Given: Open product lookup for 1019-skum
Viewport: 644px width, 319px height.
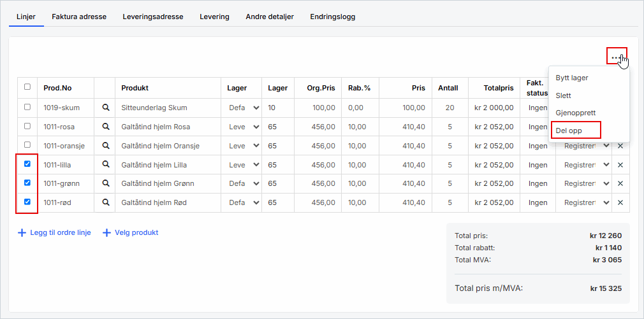Looking at the screenshot, I should [106, 108].
